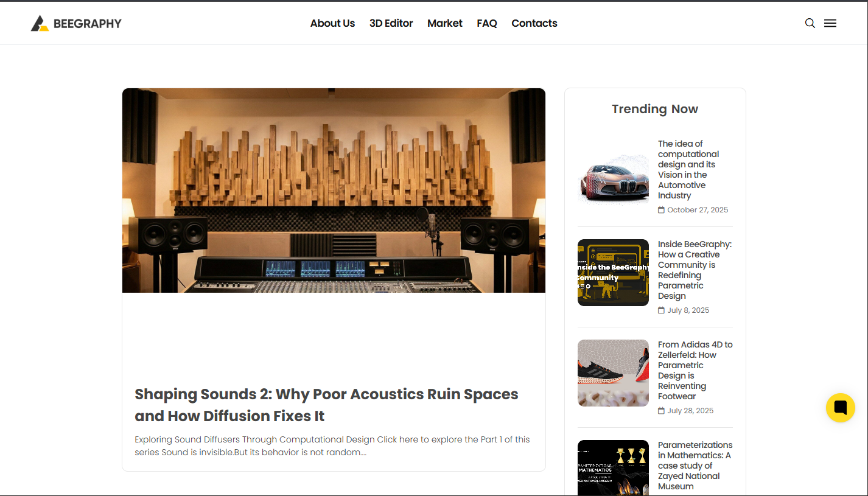This screenshot has width=868, height=496.
Task: Open the 3D Editor menu item
Action: click(x=391, y=23)
